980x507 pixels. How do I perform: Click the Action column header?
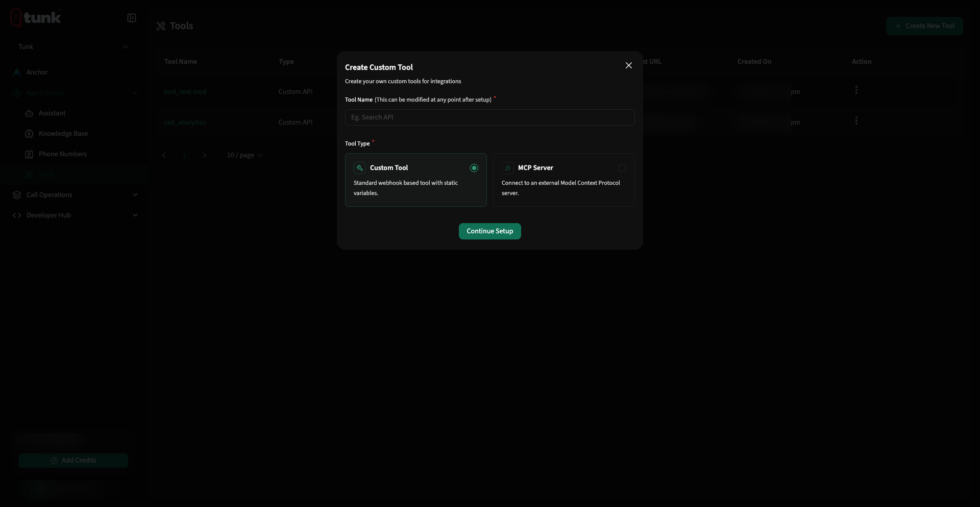[862, 62]
